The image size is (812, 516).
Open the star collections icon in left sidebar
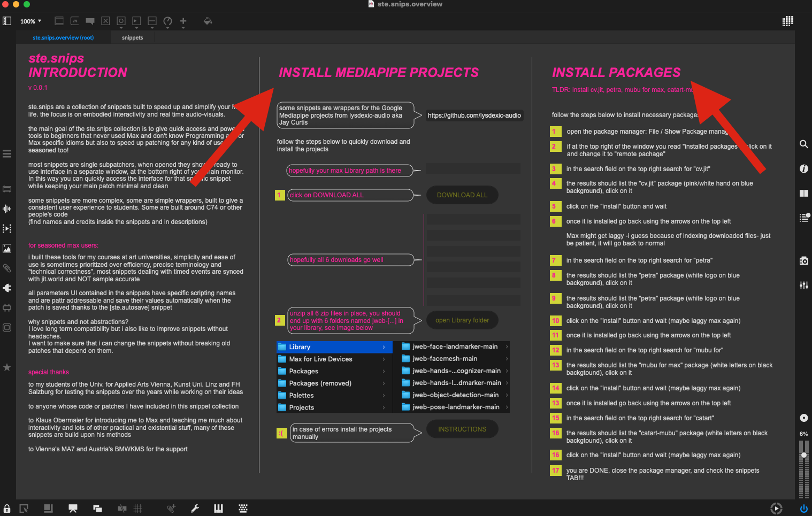coord(7,367)
